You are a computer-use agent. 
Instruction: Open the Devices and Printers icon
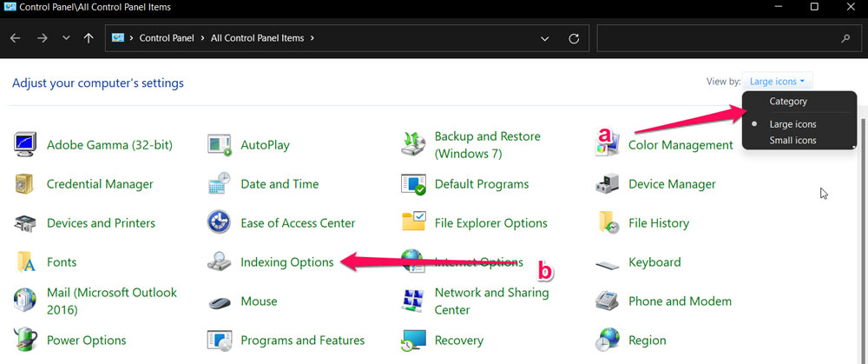tap(25, 222)
